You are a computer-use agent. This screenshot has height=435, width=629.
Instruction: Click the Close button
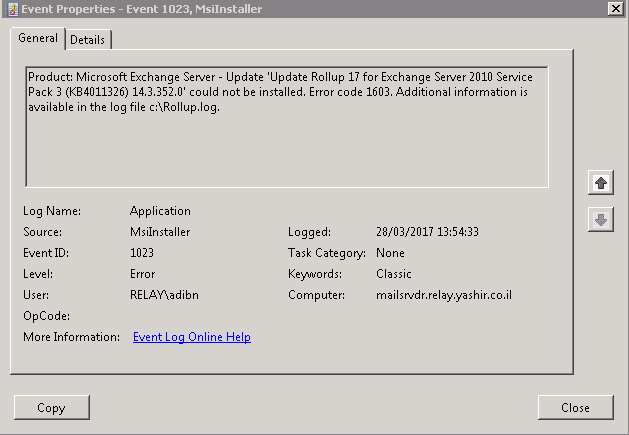(x=576, y=408)
